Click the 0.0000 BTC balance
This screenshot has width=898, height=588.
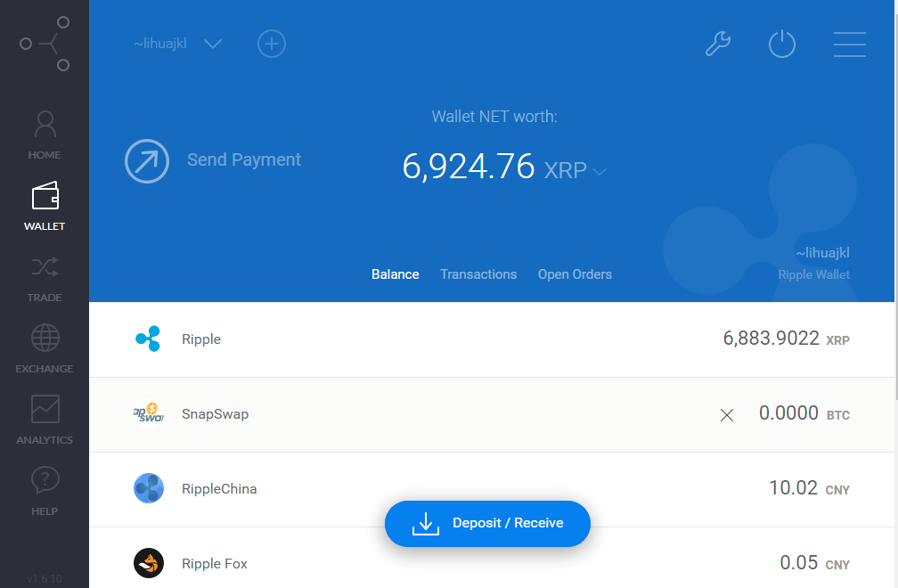[804, 413]
